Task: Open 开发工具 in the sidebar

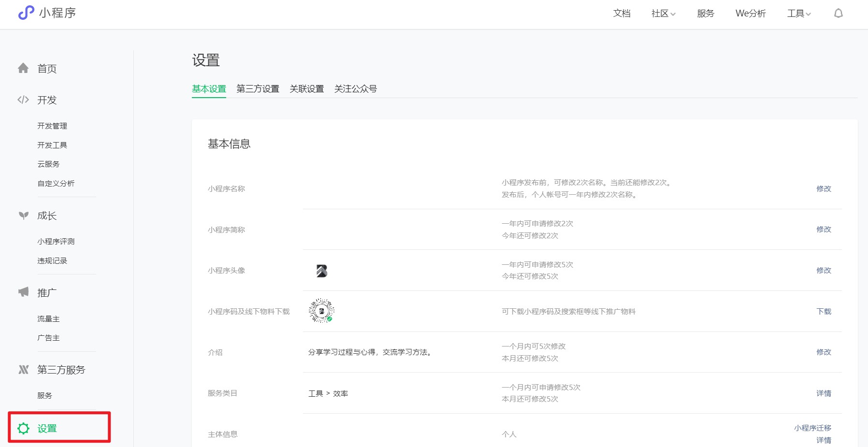Action: [52, 145]
